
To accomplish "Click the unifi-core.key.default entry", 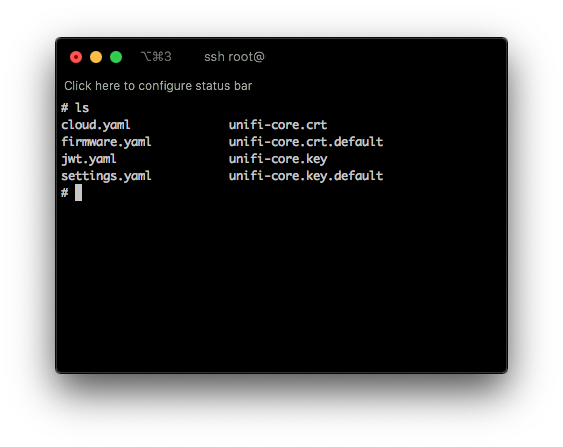I will 306,176.
